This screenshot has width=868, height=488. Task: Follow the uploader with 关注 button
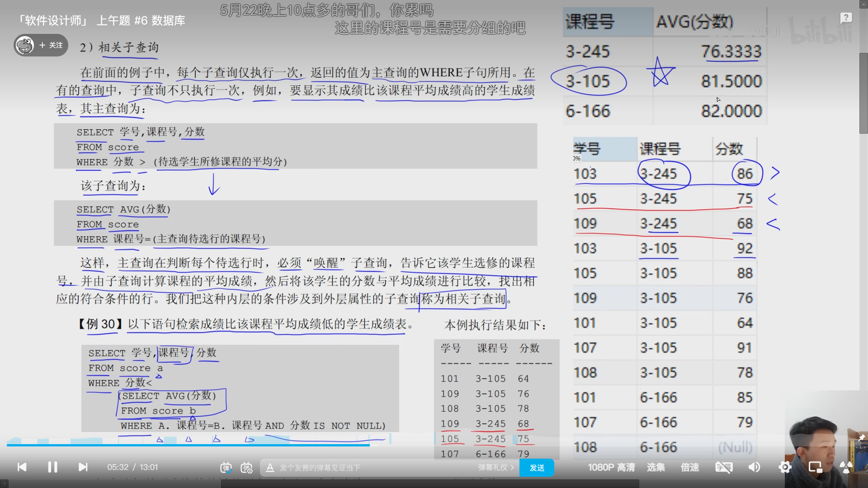coord(51,45)
